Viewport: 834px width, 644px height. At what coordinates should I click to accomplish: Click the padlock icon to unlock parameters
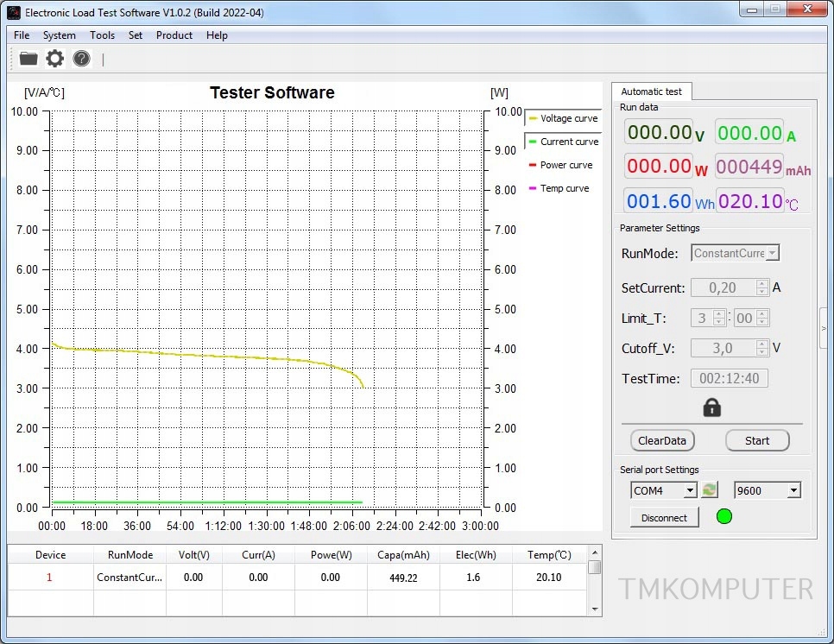coord(711,407)
